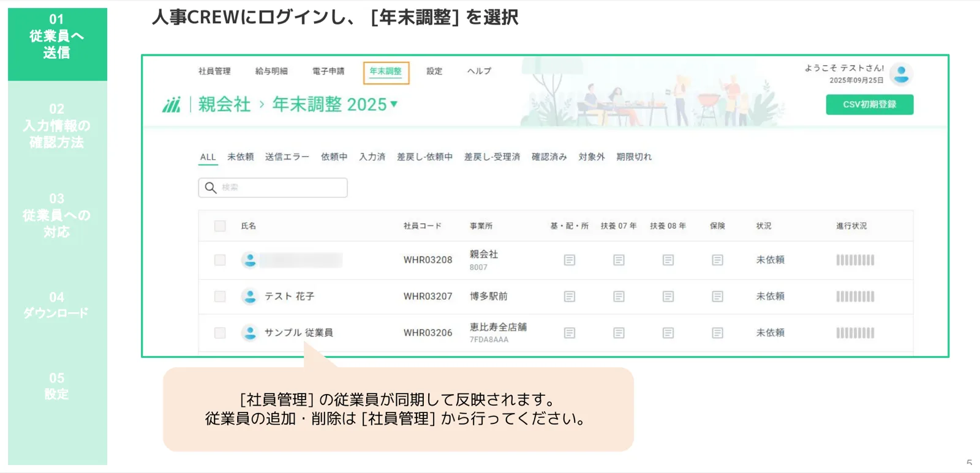
Task: Click the 社員コード column header
Action: [x=422, y=226]
